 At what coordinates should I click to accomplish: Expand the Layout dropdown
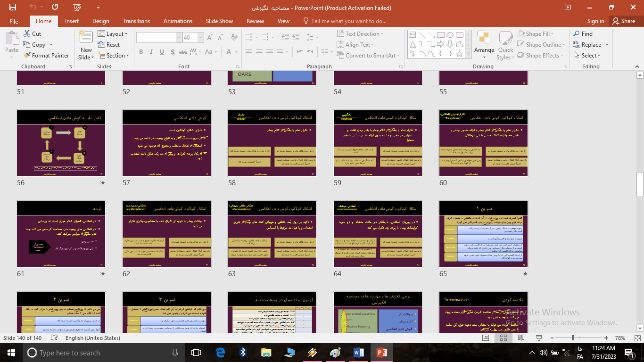(113, 34)
